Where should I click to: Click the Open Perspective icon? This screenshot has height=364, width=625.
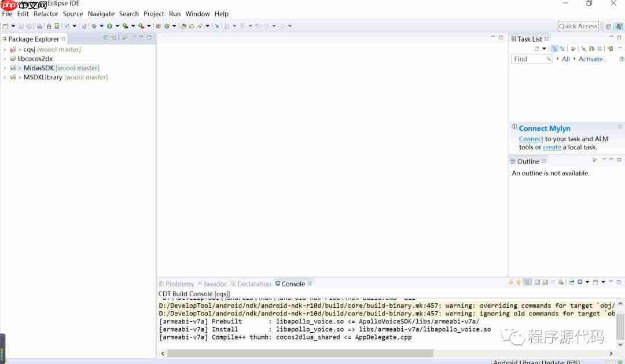608,26
